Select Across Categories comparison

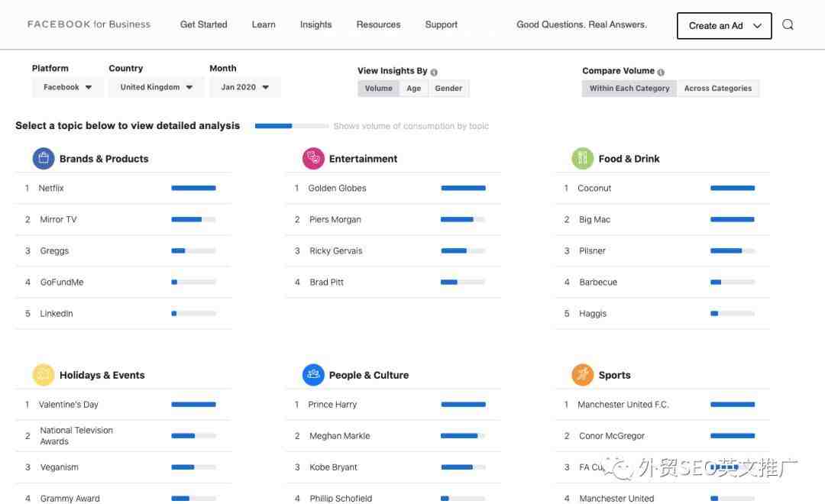tap(718, 89)
